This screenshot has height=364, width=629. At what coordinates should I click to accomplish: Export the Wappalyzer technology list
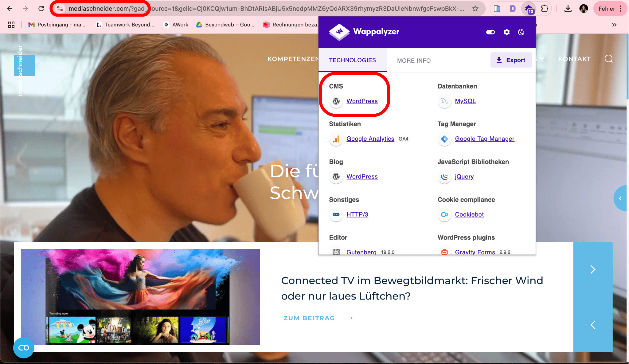point(511,60)
